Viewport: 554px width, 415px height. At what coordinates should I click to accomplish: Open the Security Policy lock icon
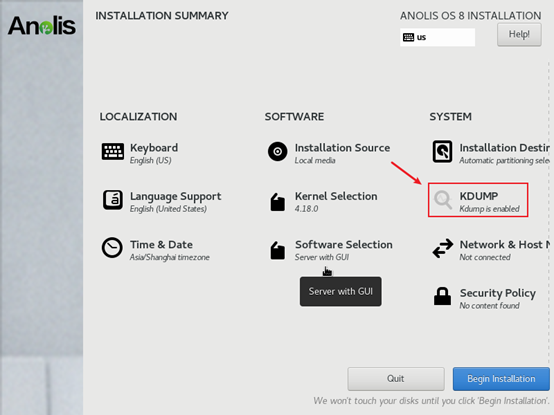coord(442,296)
